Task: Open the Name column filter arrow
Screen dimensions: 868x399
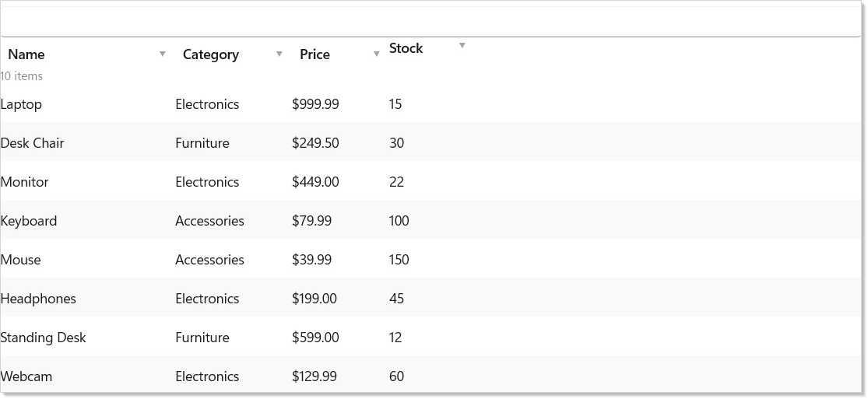Action: click(162, 54)
